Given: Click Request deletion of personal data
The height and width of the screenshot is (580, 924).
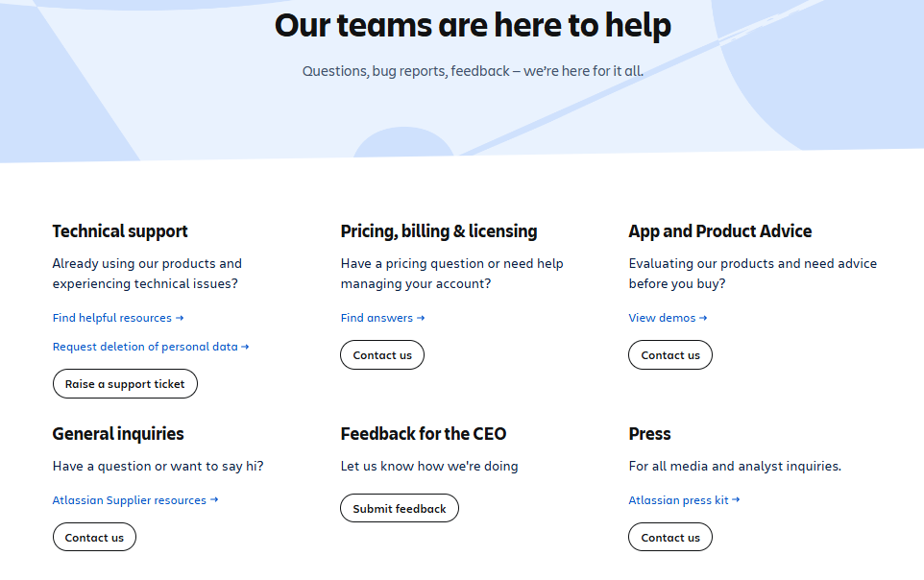Looking at the screenshot, I should (150, 347).
